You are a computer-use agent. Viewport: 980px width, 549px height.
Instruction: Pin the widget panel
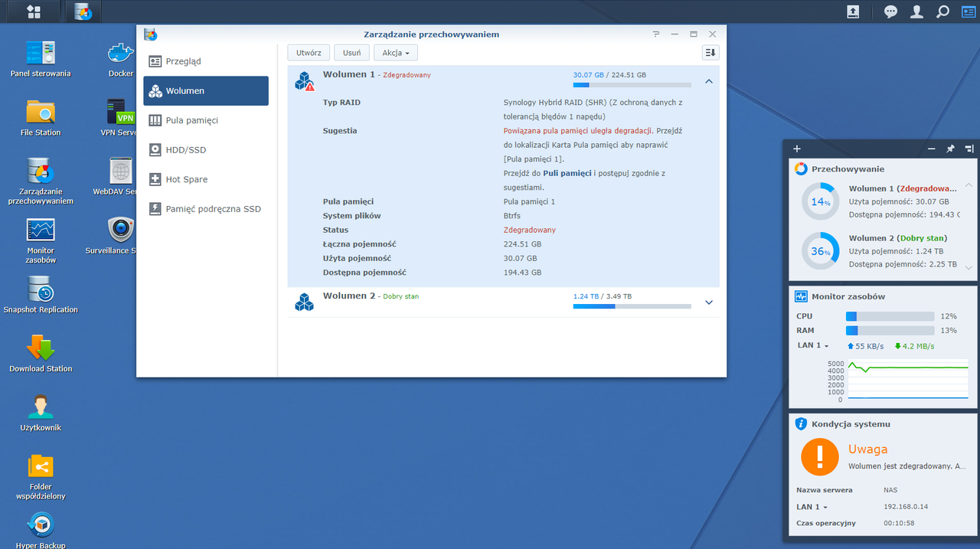point(950,149)
